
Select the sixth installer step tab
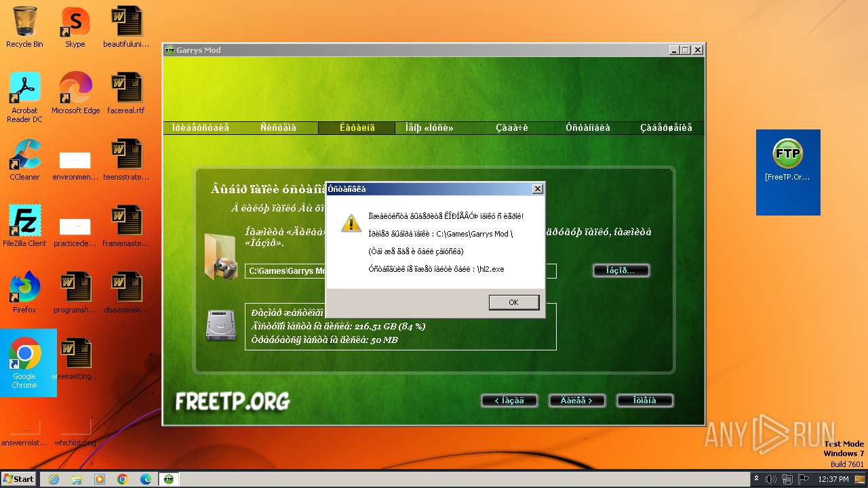click(588, 127)
